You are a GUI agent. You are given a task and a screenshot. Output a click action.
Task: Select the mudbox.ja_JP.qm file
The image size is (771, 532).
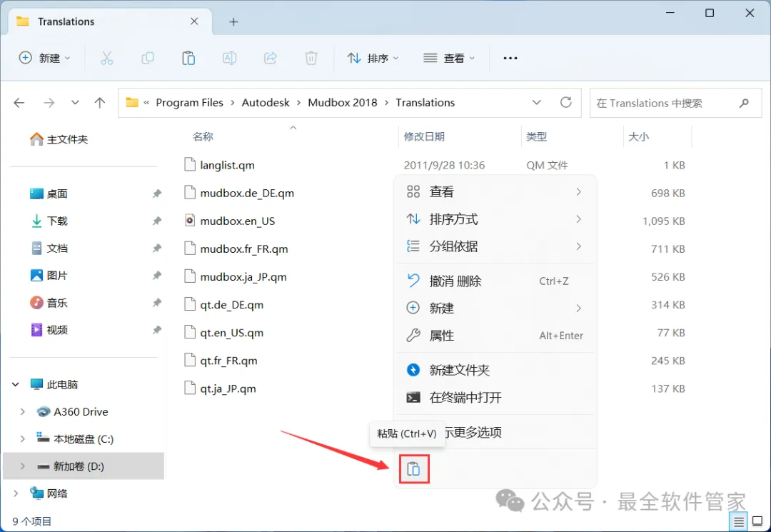(x=236, y=276)
